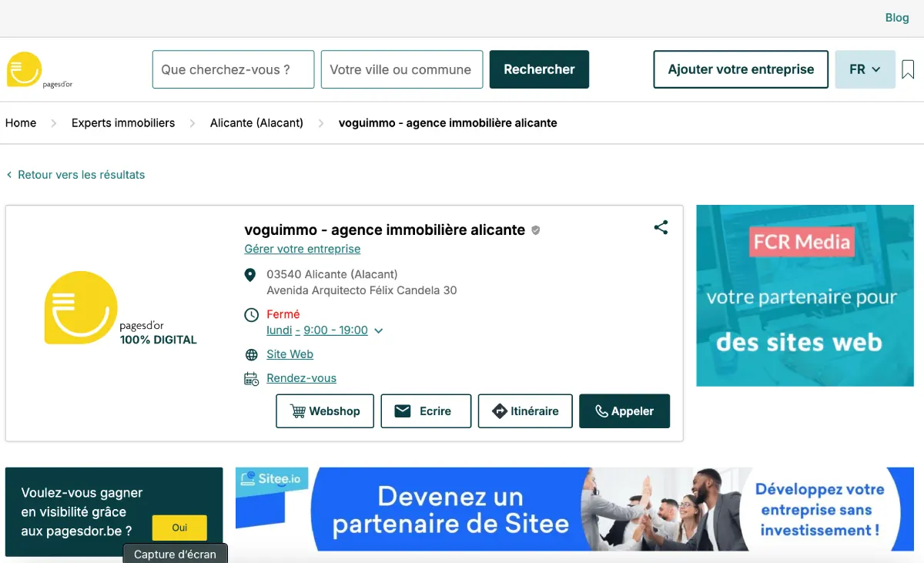The image size is (924, 563).
Task: Click Retour vers les résultats link
Action: point(75,175)
